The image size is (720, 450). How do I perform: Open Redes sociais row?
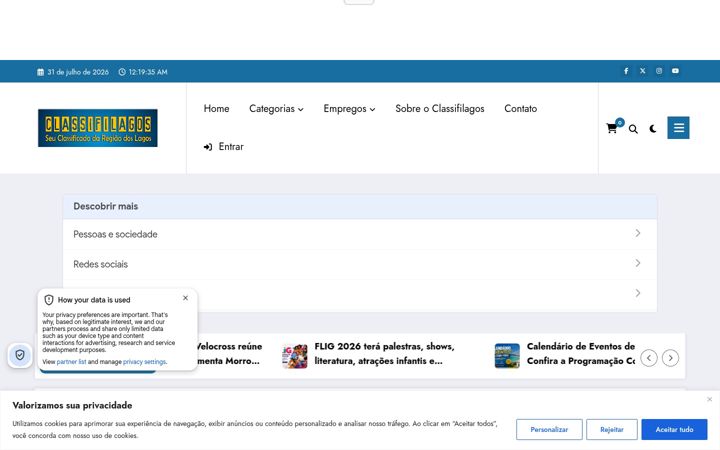coord(360,264)
